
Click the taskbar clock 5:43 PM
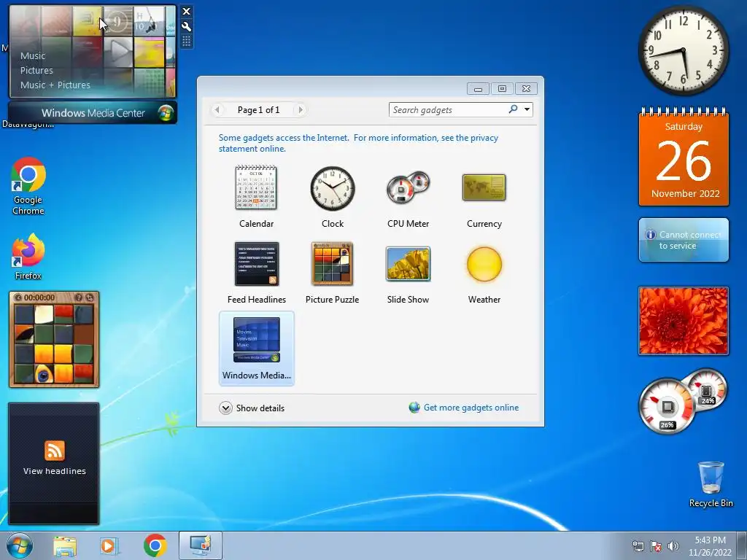[710, 546]
